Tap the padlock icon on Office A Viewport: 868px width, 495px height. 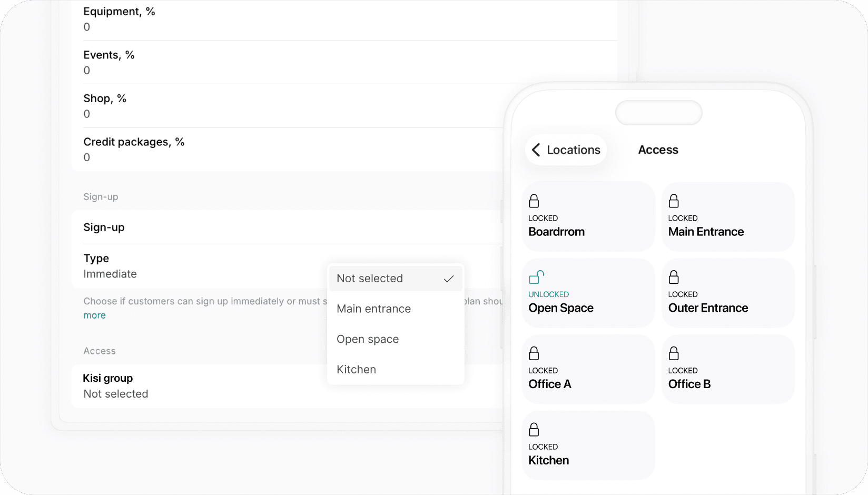point(534,353)
